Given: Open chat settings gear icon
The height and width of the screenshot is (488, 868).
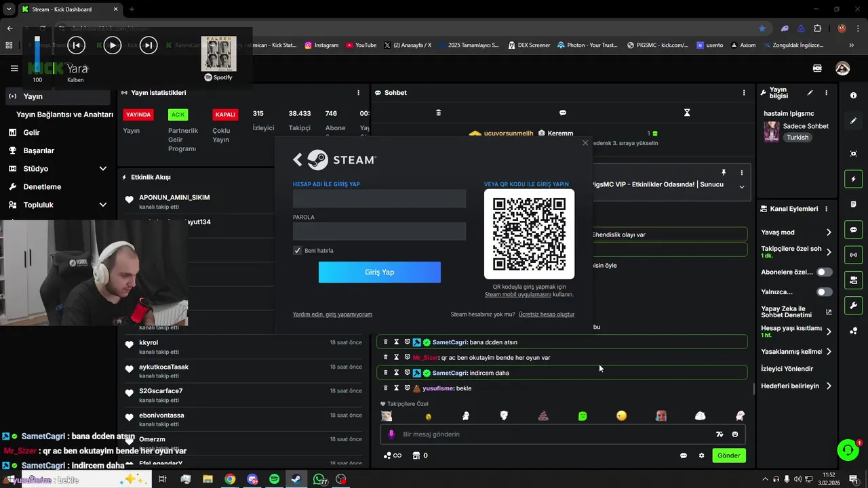Looking at the screenshot, I should click(702, 455).
